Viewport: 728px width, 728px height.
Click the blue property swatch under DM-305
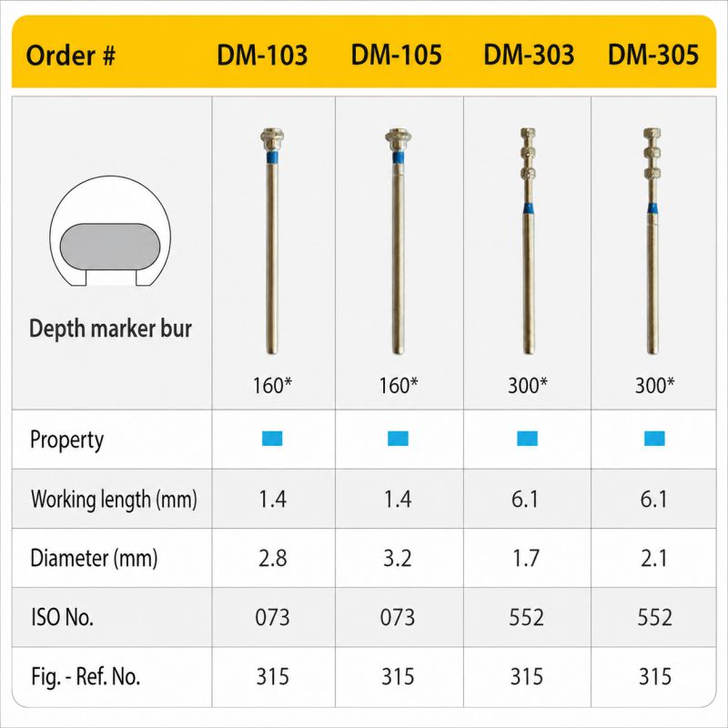click(654, 439)
